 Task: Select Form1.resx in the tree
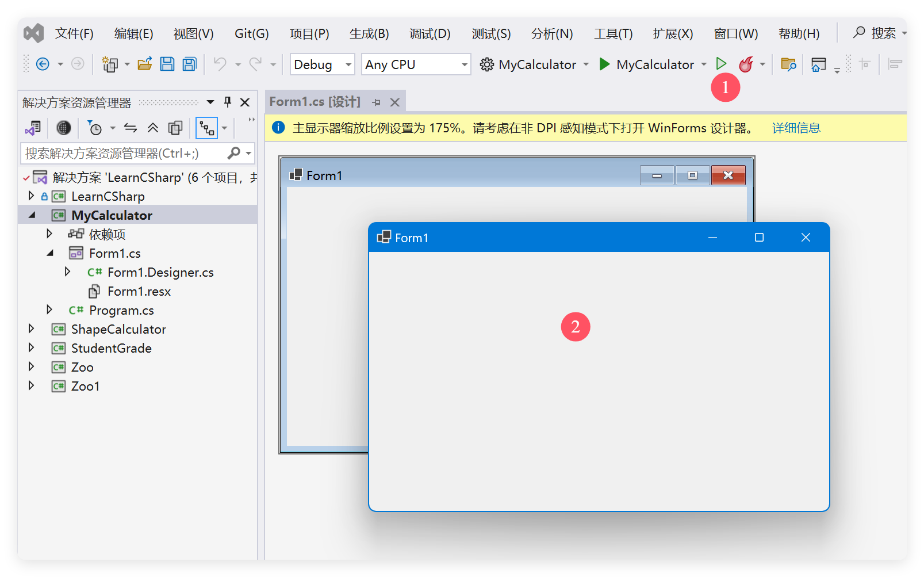click(x=139, y=291)
